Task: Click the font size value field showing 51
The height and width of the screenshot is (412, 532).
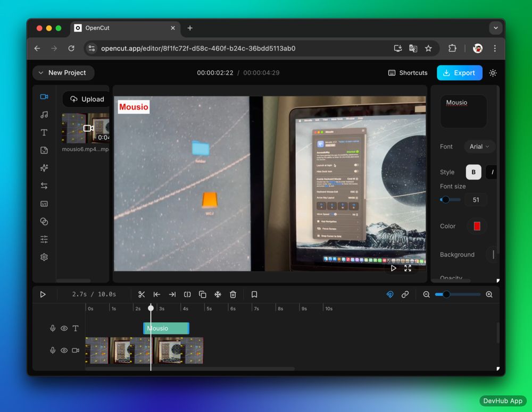Action: (476, 200)
